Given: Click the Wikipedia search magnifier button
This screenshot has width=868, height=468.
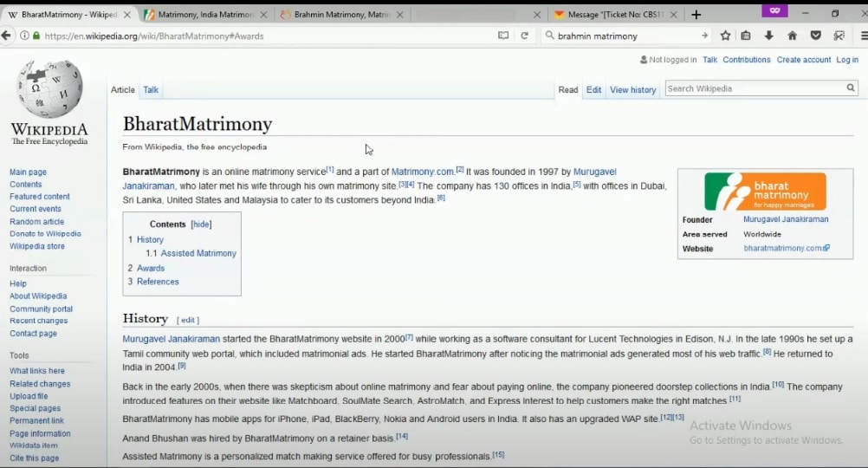Looking at the screenshot, I should 851,88.
